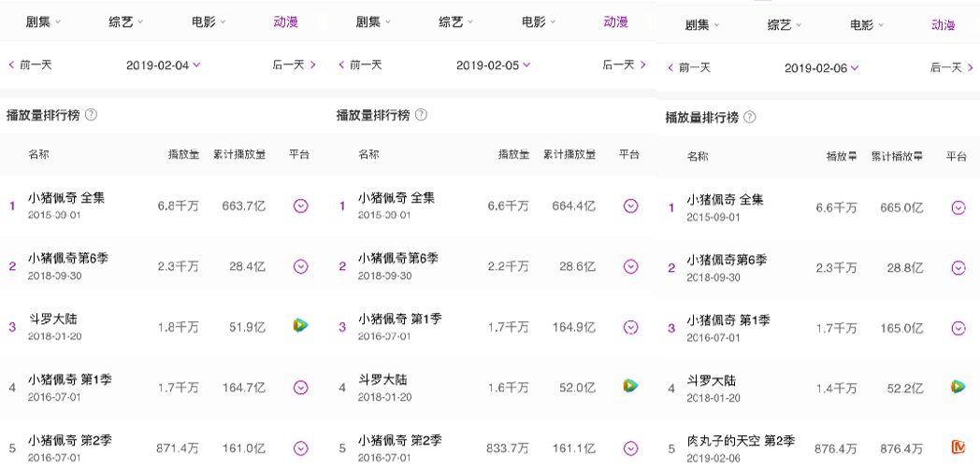Open the 2019-02-05 date dropdown
Viewport: 980px width, 468px height.
(494, 65)
